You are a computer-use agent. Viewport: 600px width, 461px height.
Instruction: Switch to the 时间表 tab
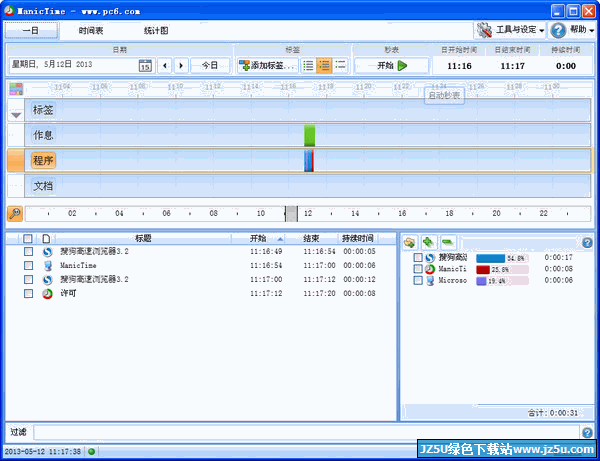click(91, 31)
